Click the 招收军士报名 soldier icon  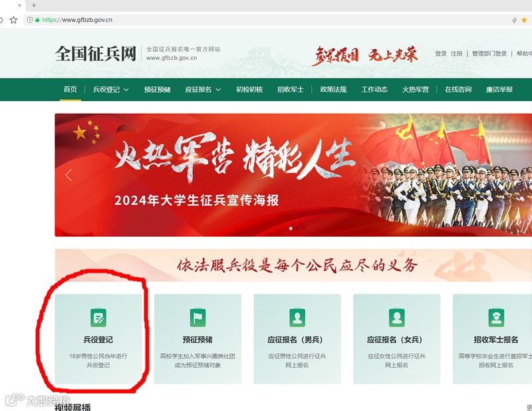click(496, 318)
